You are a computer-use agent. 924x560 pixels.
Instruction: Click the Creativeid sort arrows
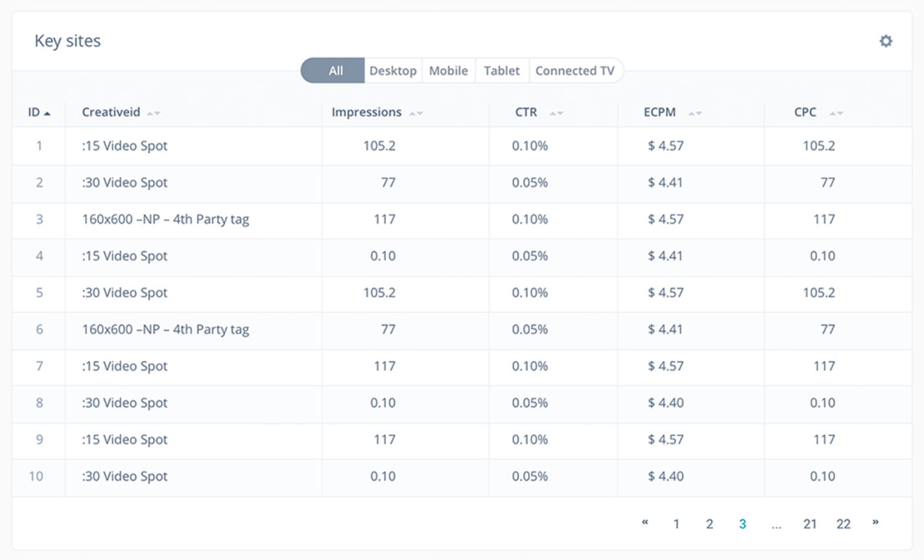154,113
